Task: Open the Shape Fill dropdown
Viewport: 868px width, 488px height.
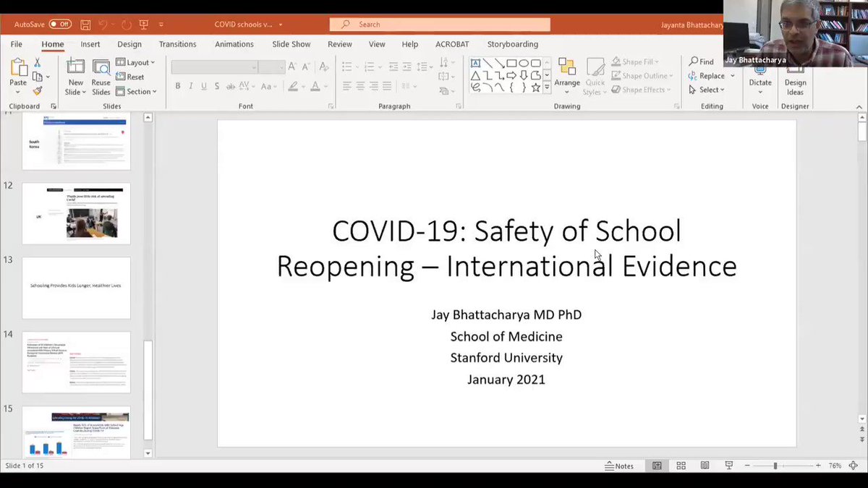Action: click(x=636, y=62)
